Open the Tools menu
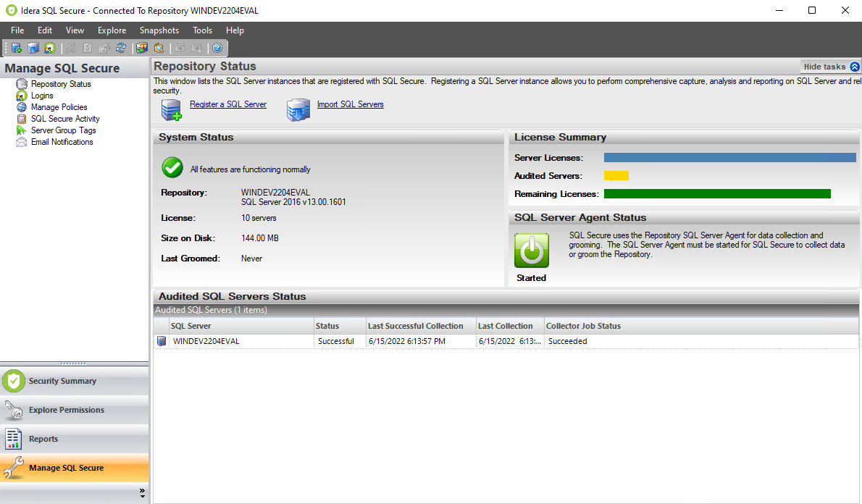The image size is (862, 504). tap(202, 30)
